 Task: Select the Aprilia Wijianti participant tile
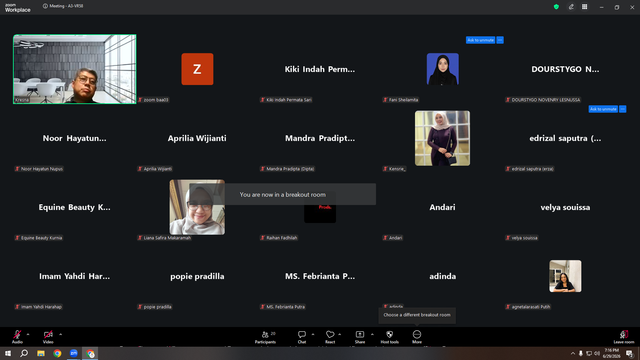pyautogui.click(x=197, y=138)
